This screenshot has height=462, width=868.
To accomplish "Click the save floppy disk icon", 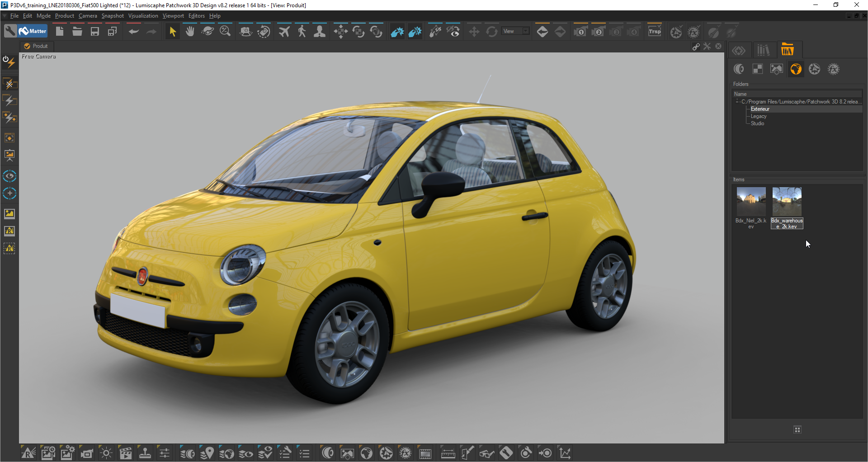I will coord(95,32).
